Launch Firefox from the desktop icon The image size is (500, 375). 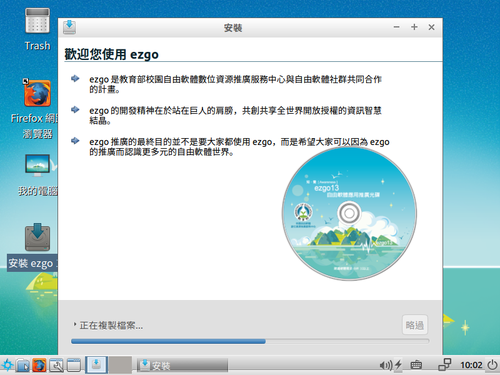point(37,93)
